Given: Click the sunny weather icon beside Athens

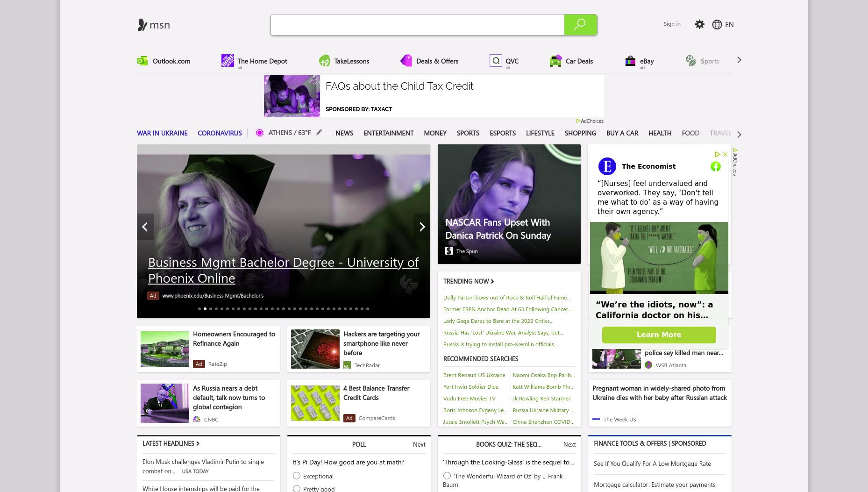Looking at the screenshot, I should [259, 133].
